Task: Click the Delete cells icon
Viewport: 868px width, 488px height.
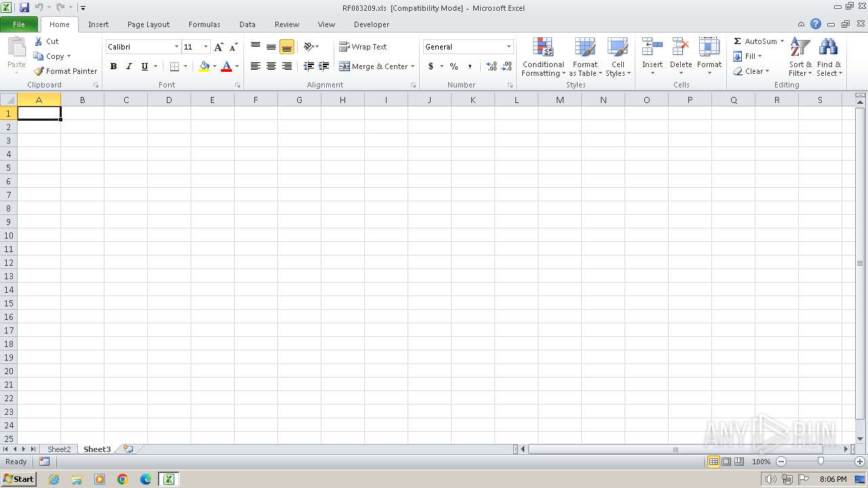Action: [681, 47]
